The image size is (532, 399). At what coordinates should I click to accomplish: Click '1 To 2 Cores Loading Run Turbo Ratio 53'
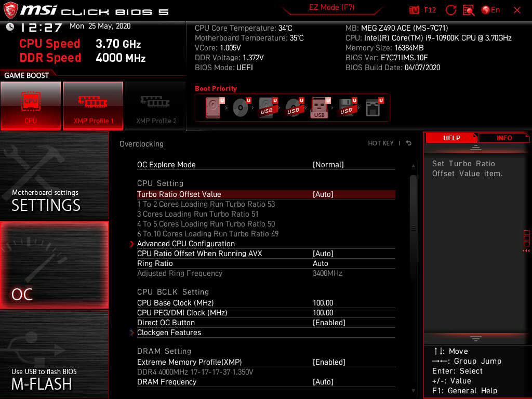[x=206, y=204]
